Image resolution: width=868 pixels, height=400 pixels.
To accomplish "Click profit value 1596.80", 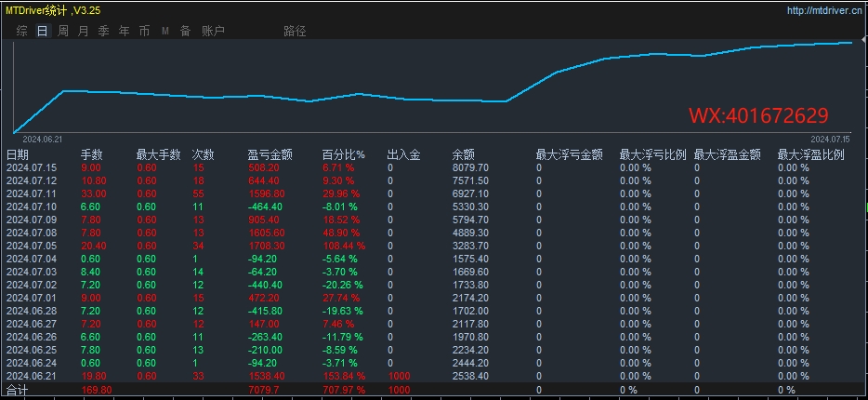I will tap(267, 193).
